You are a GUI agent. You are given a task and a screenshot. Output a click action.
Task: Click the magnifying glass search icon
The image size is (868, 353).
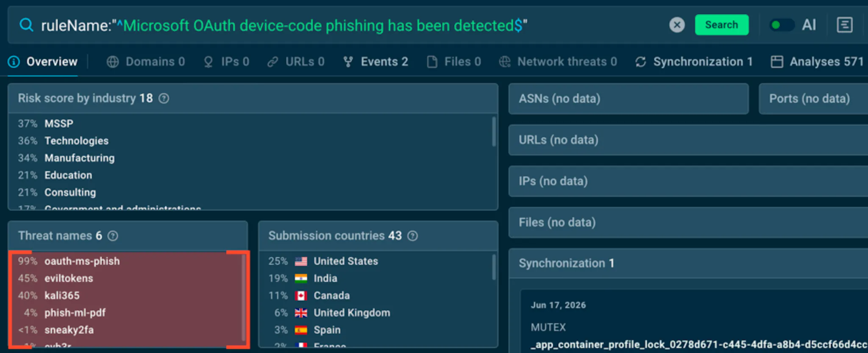pyautogui.click(x=26, y=25)
